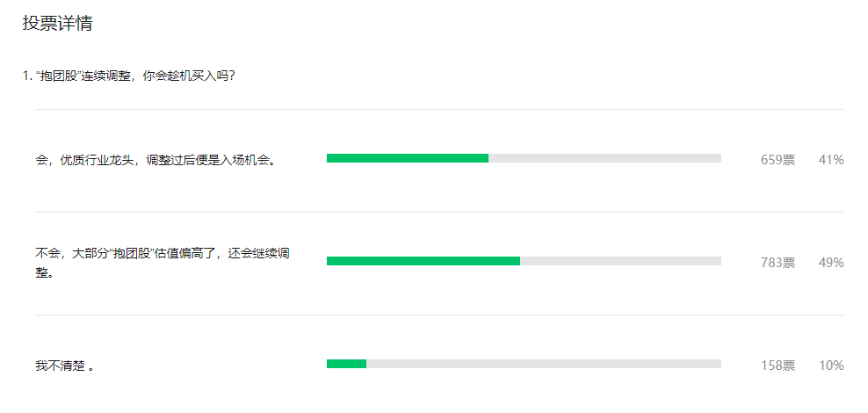
Task: Click the green bar for the 49% option
Action: point(423,261)
